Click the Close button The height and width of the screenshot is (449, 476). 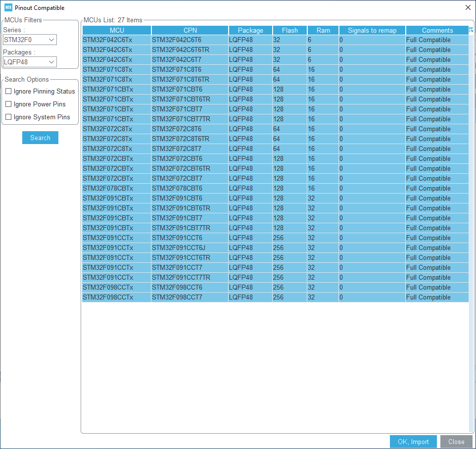(x=456, y=442)
